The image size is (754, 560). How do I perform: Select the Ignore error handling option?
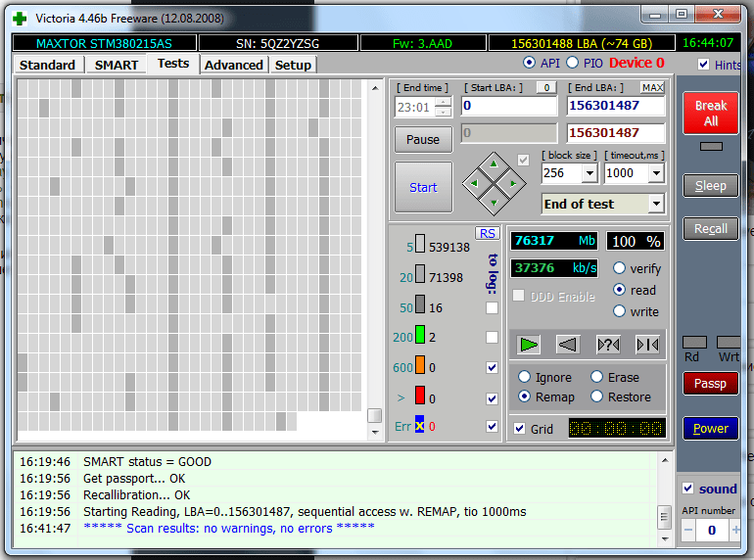(525, 377)
